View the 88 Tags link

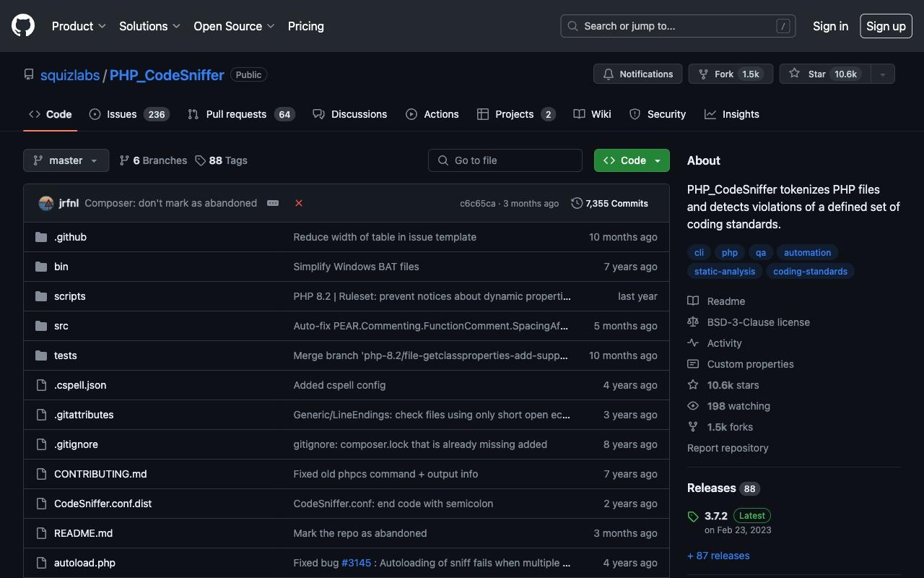pos(221,160)
